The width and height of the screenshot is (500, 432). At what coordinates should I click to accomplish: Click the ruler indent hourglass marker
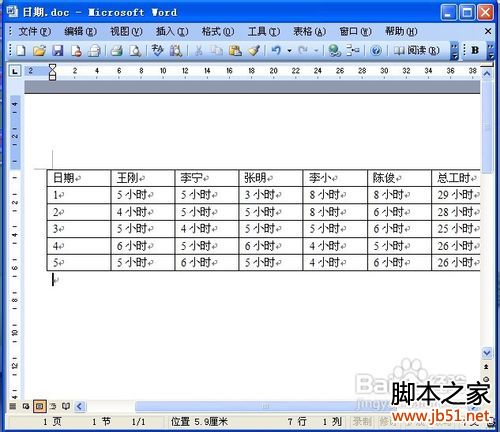tap(52, 72)
